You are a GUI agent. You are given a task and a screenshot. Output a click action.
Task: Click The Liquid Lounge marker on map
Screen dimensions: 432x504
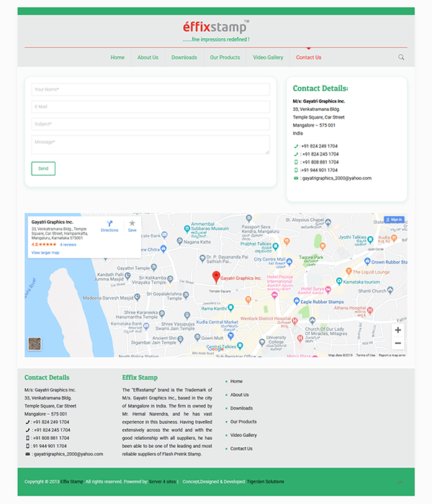pyautogui.click(x=348, y=271)
